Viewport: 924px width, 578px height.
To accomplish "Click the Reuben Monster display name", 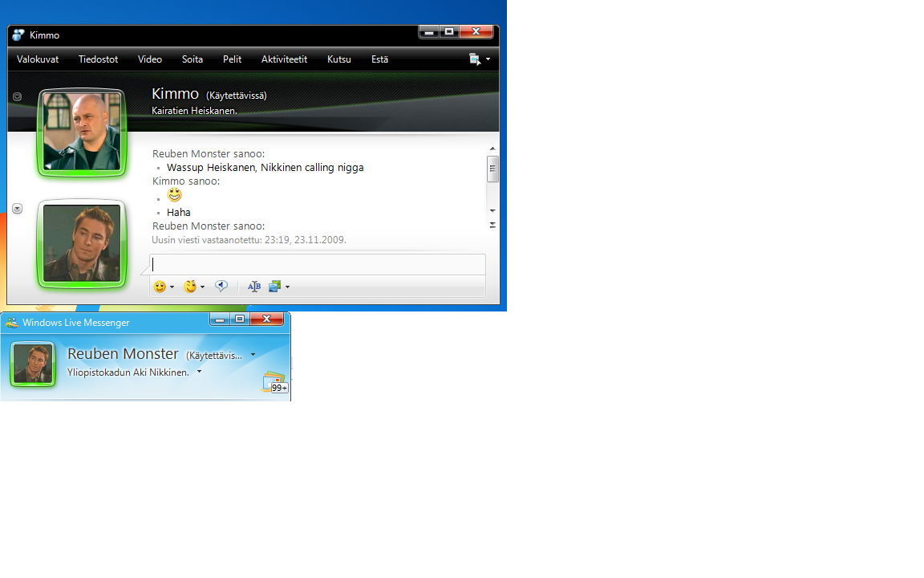I will click(123, 354).
